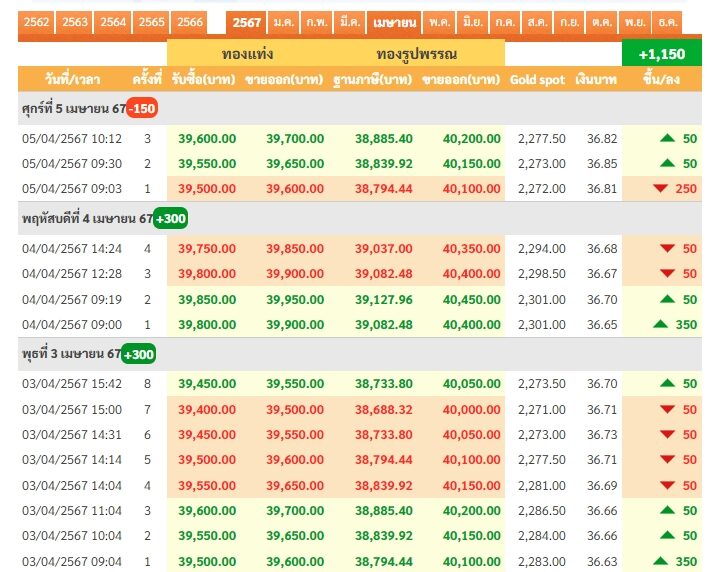Screen dimensions: 707x572
Task: Click the down arrow on the 03/04/2567 15:00 row
Action: click(667, 409)
